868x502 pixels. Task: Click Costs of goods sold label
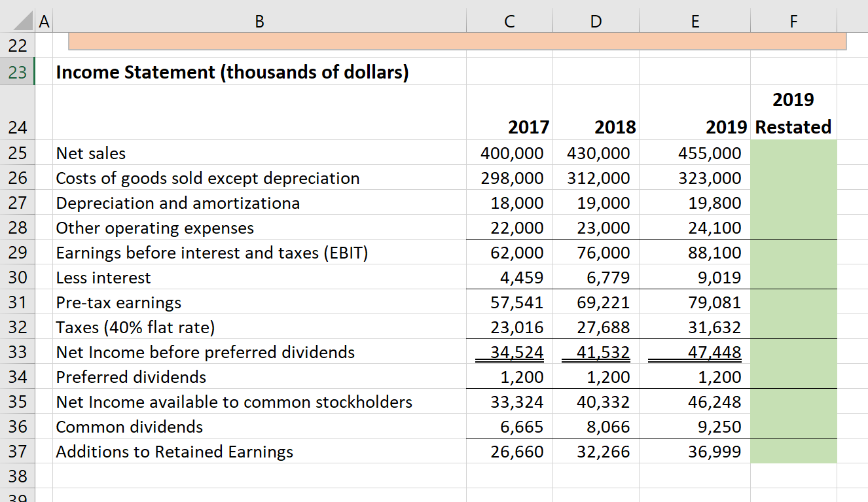tap(208, 178)
